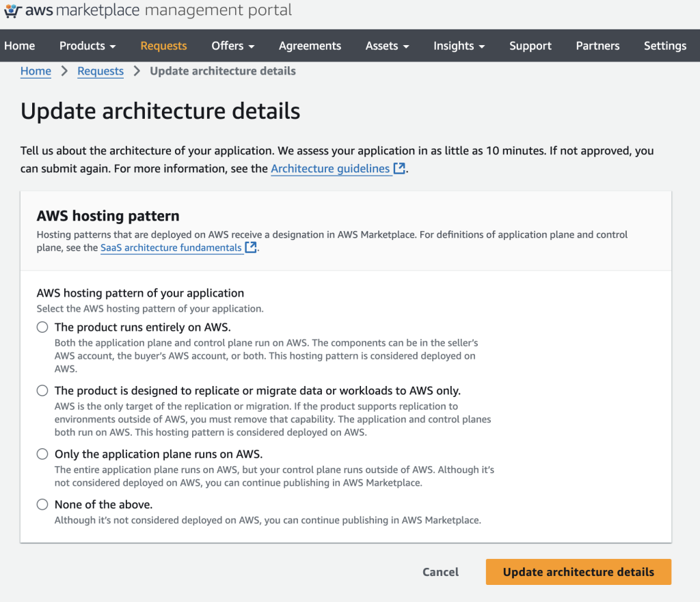The height and width of the screenshot is (602, 700).
Task: Select 'The product runs entirely on AWS' option
Action: point(42,327)
